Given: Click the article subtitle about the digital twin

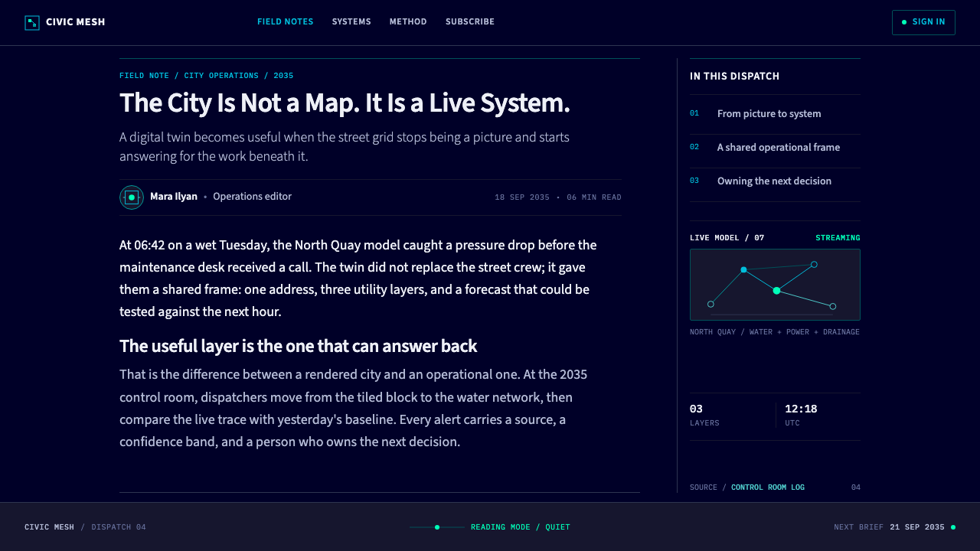Looking at the screenshot, I should [345, 147].
